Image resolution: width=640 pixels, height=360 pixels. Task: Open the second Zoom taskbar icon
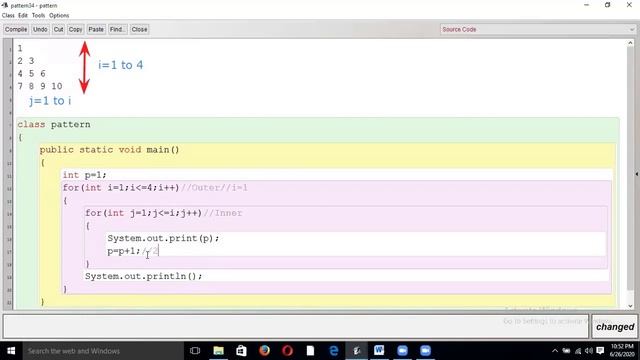425,351
